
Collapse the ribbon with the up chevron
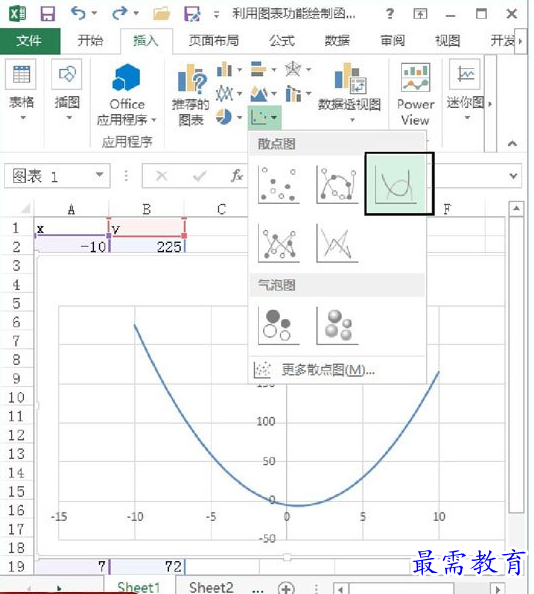[512, 144]
